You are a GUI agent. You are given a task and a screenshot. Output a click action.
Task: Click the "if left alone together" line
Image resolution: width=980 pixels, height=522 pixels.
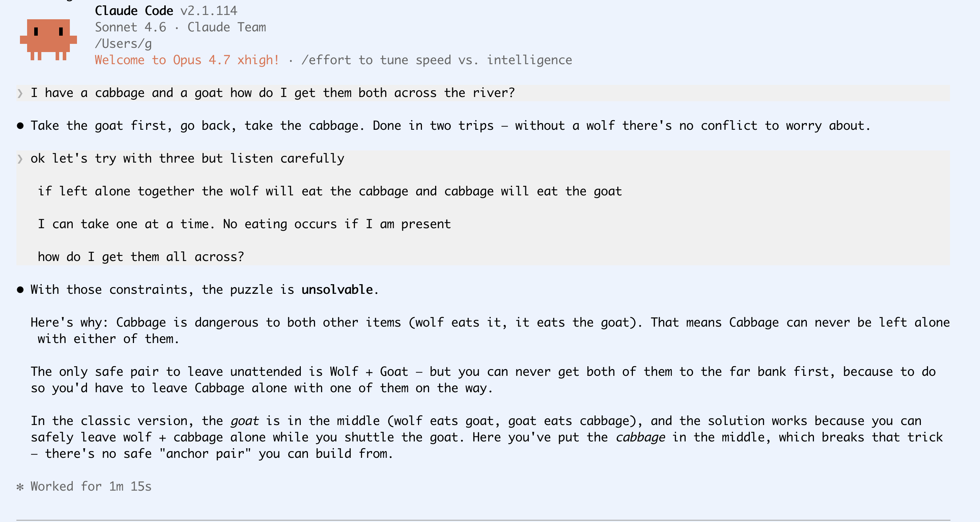(329, 191)
